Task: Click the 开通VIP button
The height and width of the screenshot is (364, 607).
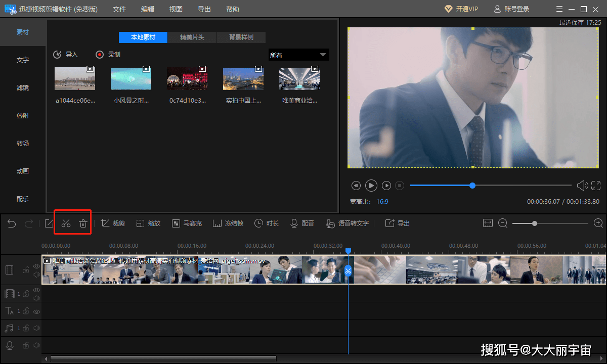Action: pyautogui.click(x=461, y=9)
